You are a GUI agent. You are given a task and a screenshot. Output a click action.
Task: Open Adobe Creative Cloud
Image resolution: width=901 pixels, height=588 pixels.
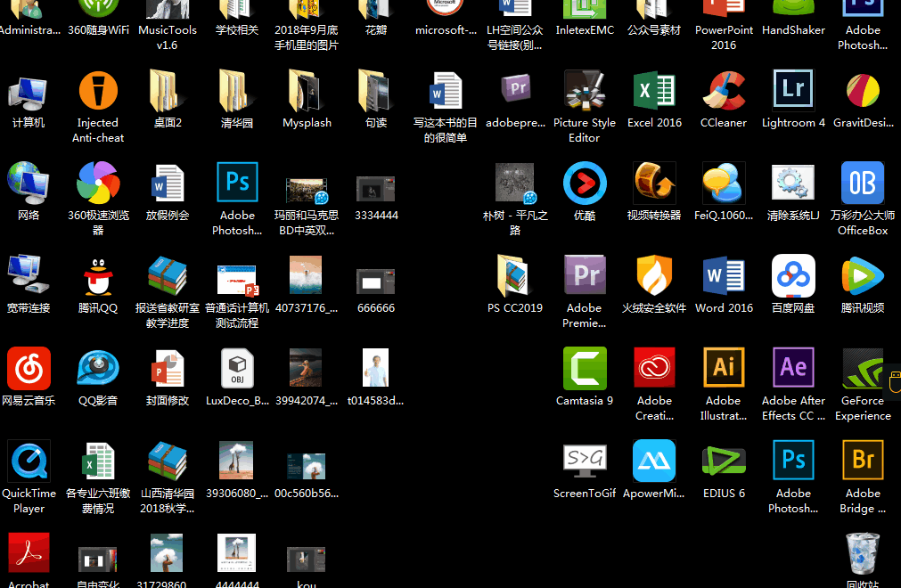(x=654, y=369)
